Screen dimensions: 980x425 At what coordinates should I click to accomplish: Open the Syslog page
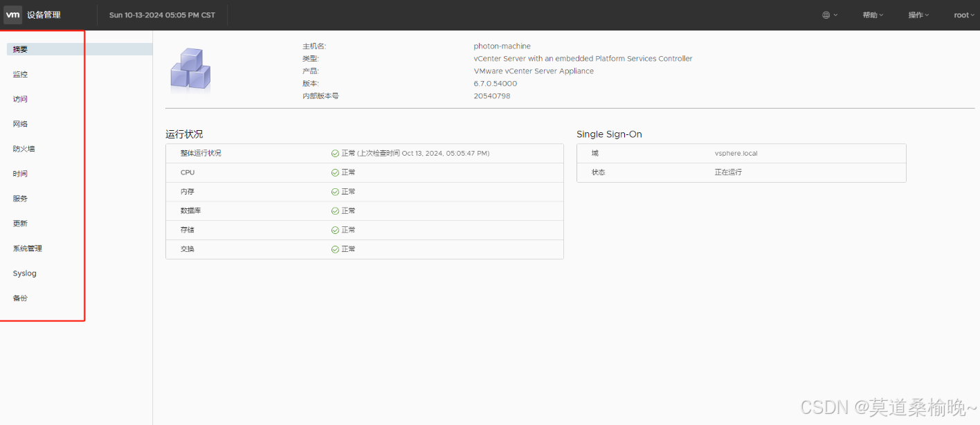[24, 273]
